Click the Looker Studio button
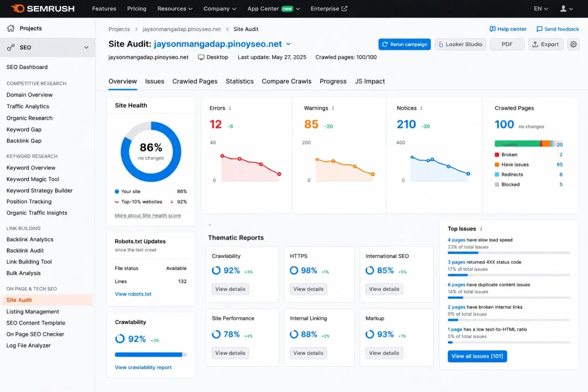This screenshot has width=588, height=392. click(x=461, y=44)
